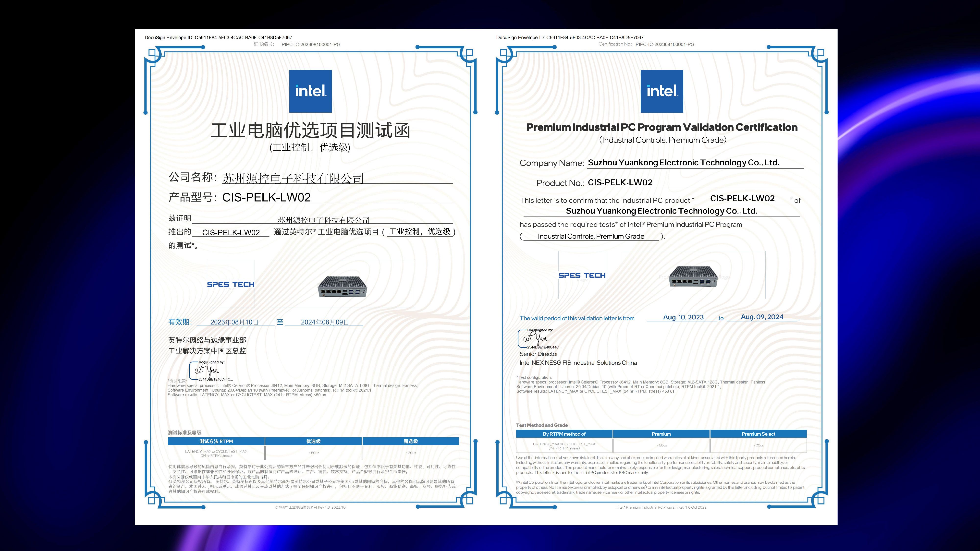This screenshot has width=980, height=551.
Task: Select the SPES TECH logo on the Chinese certificate
Action: pyautogui.click(x=231, y=284)
